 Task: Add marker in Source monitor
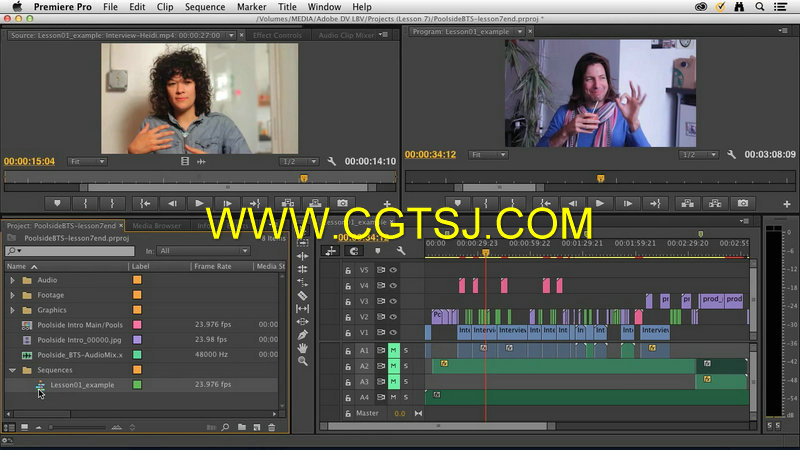tap(57, 203)
